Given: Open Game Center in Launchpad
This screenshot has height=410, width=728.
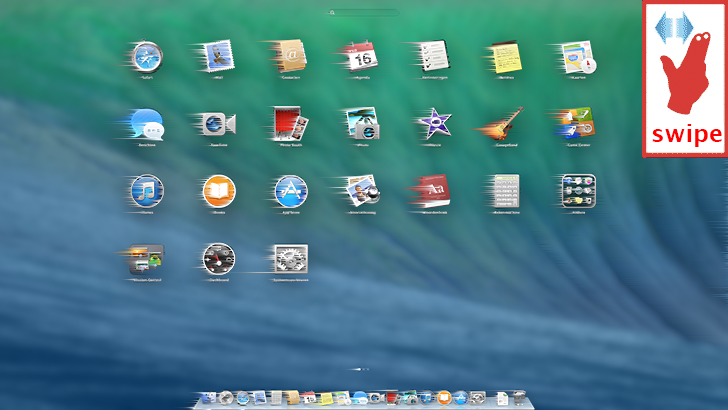Looking at the screenshot, I should tap(578, 124).
